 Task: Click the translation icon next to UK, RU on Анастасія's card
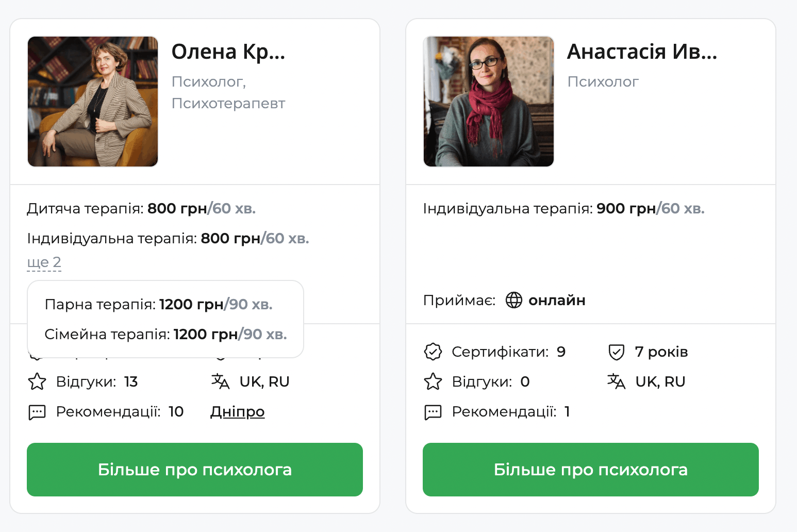[x=617, y=381]
